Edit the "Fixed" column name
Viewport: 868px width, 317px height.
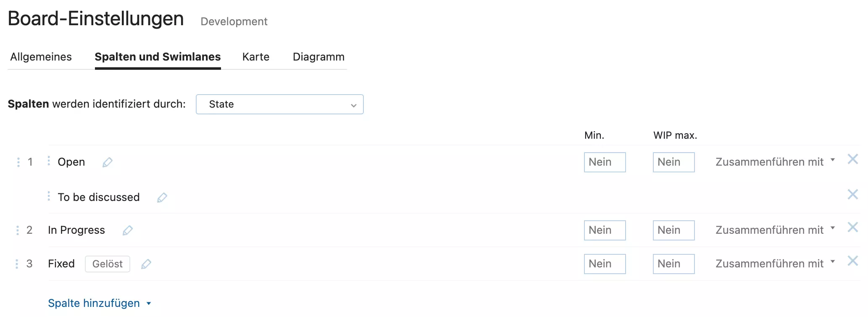(146, 264)
